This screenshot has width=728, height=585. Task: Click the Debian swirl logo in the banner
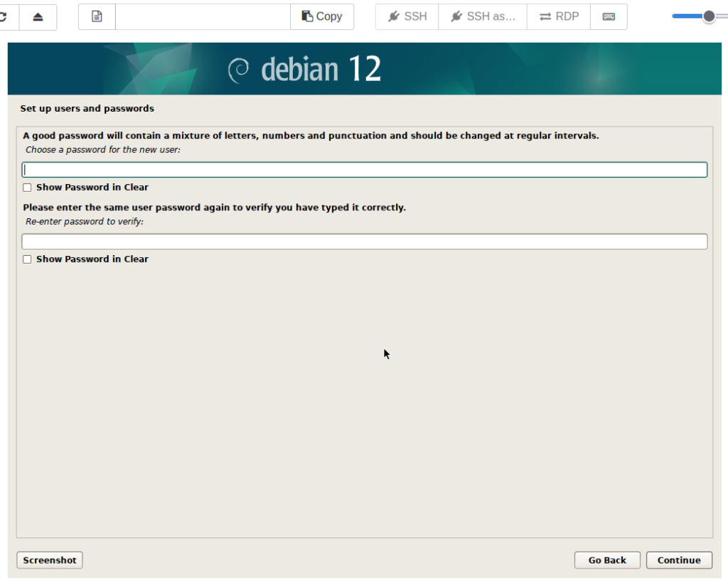(239, 70)
